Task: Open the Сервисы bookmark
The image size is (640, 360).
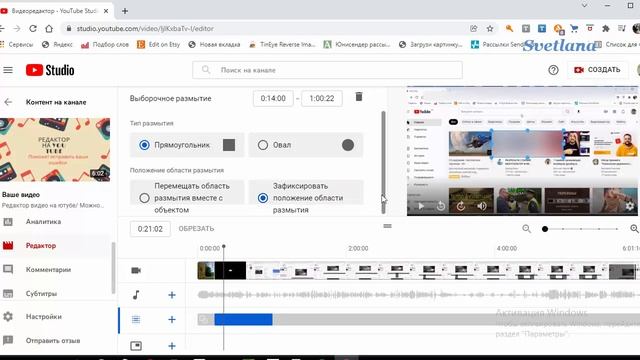Action: tap(17, 44)
